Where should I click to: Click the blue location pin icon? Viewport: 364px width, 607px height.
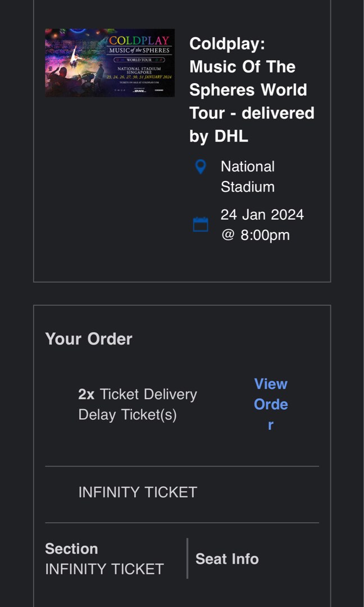[x=201, y=167]
